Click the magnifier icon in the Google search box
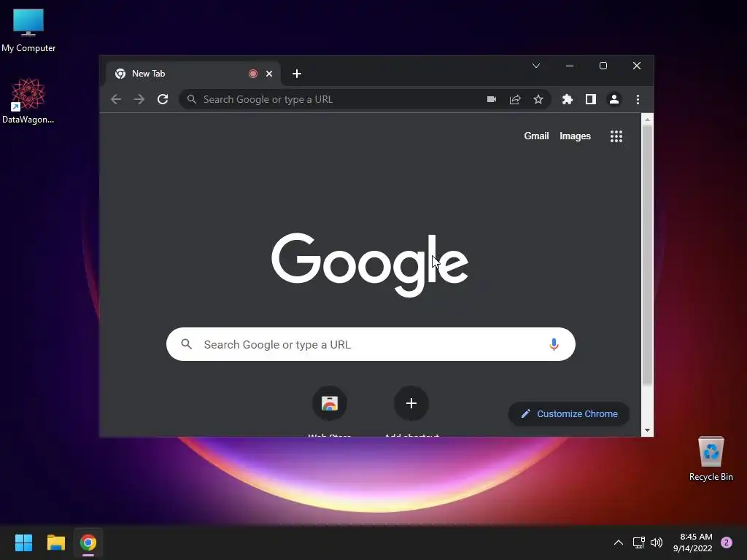Screen dimensions: 747x560 [x=186, y=344]
